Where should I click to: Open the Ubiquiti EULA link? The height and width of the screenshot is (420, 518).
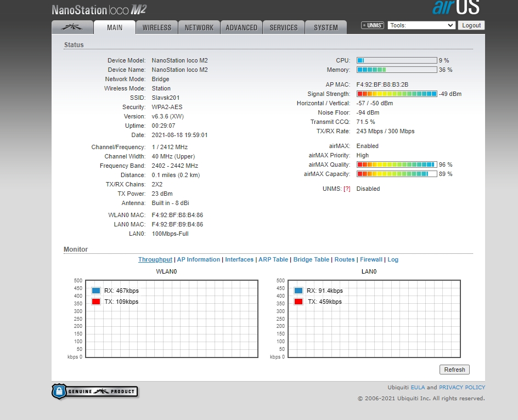[x=418, y=387]
